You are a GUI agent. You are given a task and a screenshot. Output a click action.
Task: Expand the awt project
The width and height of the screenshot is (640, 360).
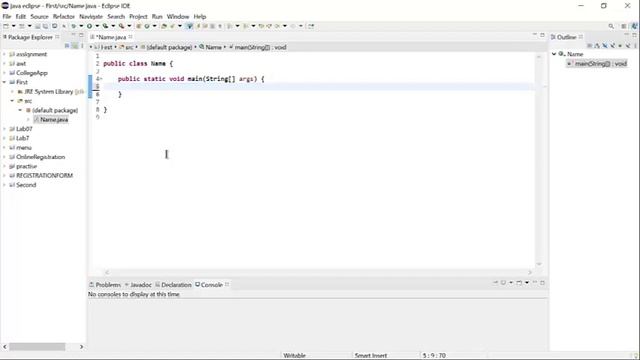[4, 64]
